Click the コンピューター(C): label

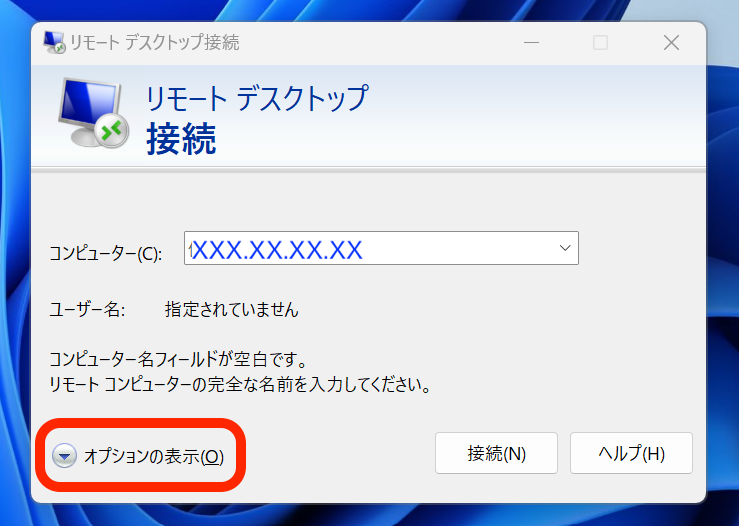[x=105, y=253]
